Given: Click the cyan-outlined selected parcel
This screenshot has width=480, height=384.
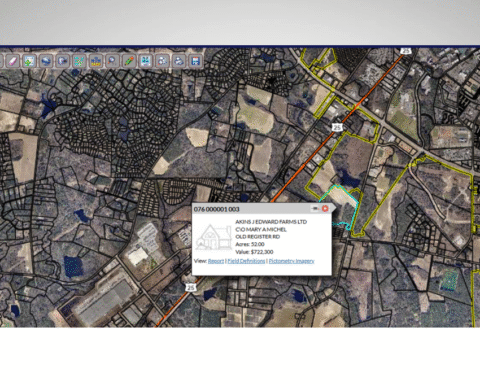Looking at the screenshot, I should click(x=343, y=197).
